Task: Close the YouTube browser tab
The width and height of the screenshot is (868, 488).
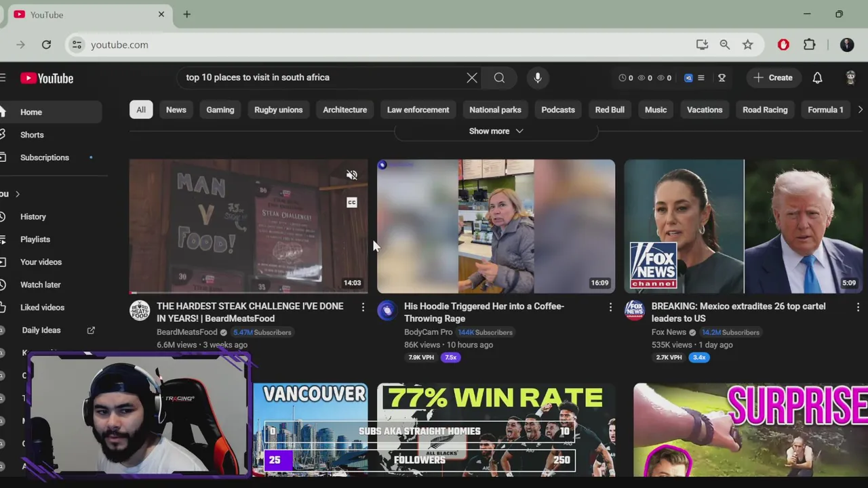Action: [x=161, y=14]
